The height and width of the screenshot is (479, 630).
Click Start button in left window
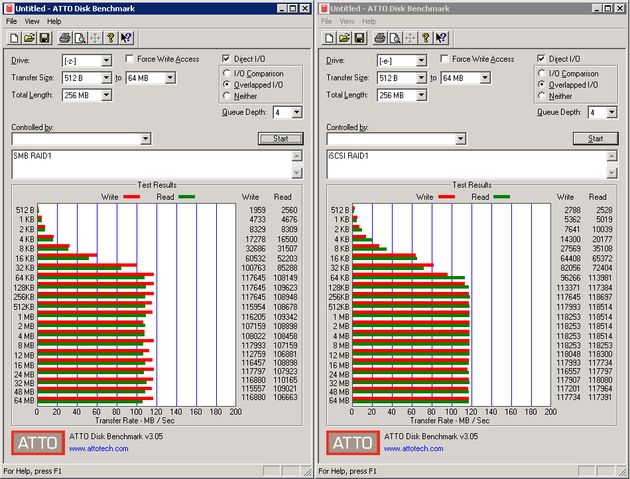point(280,139)
